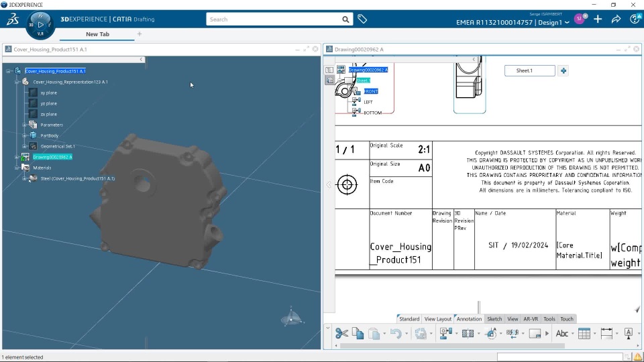Click the section view hatched icon
This screenshot has height=362, width=644.
[x=468, y=333]
